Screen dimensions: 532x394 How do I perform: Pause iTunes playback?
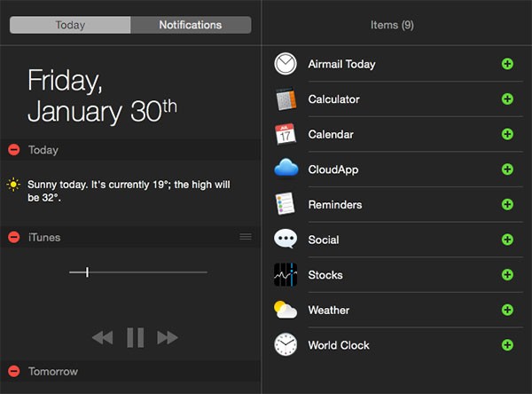[x=136, y=337]
